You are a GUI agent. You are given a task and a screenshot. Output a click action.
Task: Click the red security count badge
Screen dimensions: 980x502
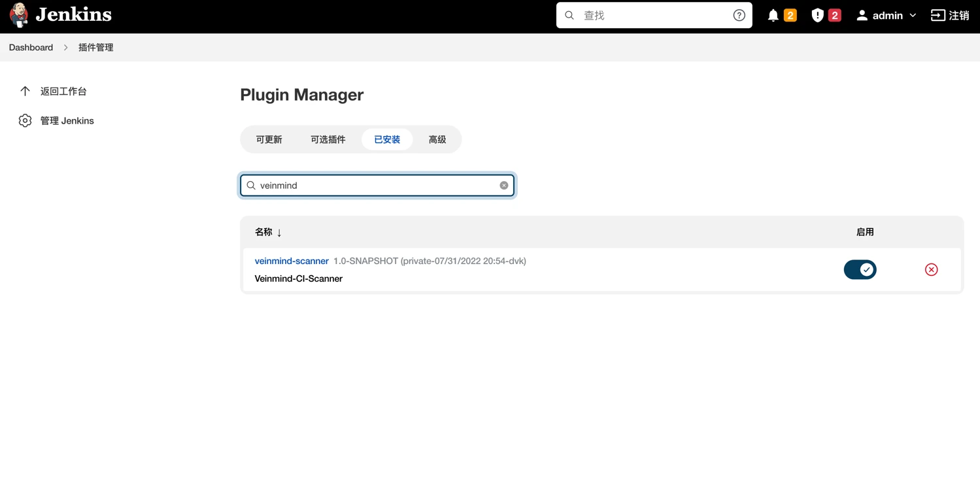834,15
